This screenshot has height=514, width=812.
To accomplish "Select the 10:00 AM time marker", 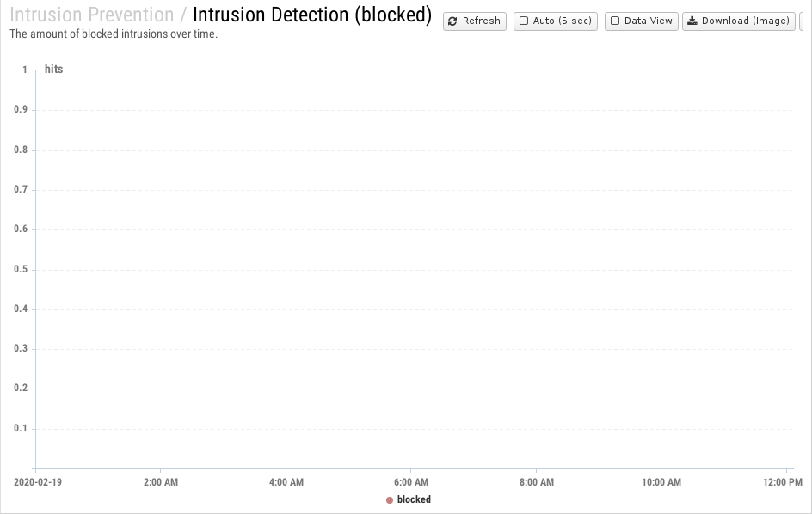I will [661, 482].
